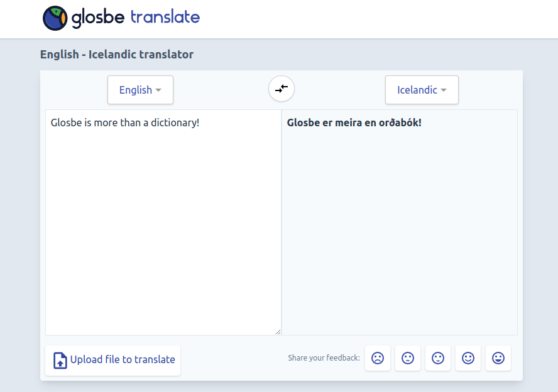Rate translation with the very sad face
This screenshot has height=392, width=558.
pyautogui.click(x=378, y=358)
